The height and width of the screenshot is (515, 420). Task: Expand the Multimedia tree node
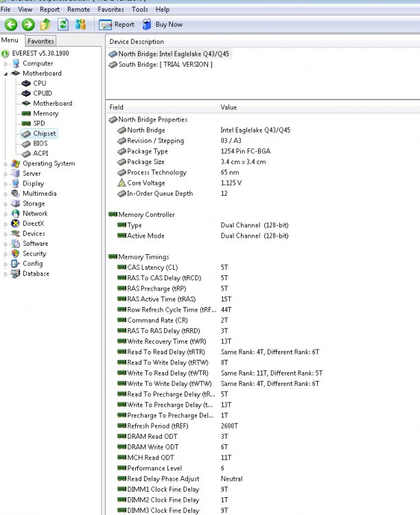(x=5, y=194)
